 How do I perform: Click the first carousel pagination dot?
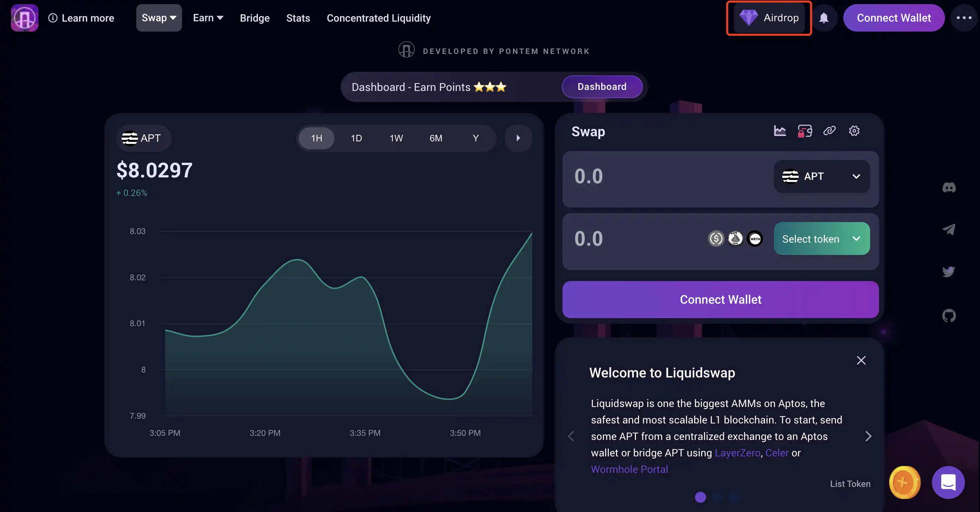point(700,497)
